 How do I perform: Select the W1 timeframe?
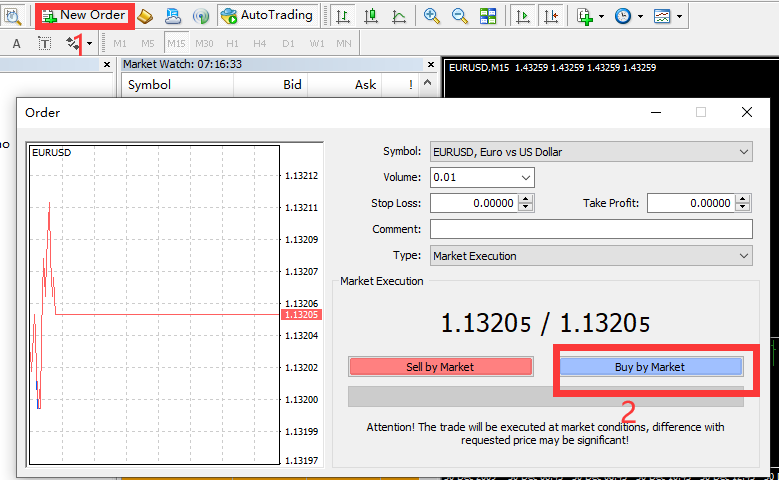coord(317,44)
